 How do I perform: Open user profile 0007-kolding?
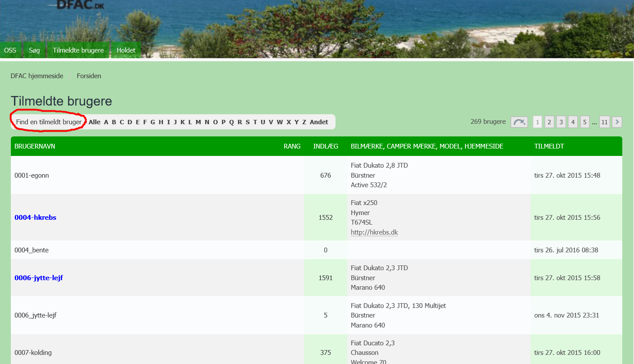33,353
